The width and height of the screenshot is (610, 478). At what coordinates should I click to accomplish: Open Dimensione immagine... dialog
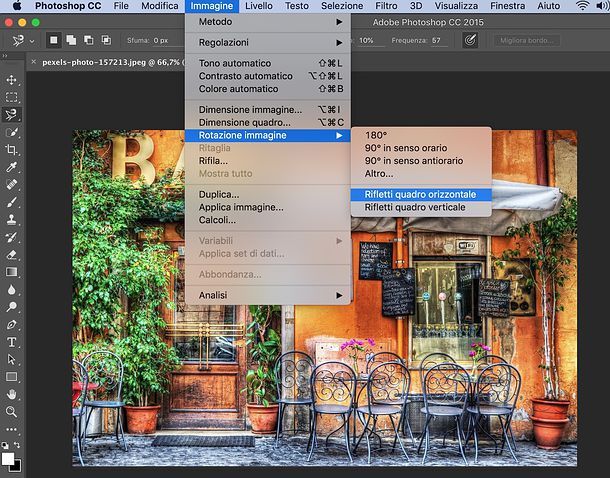(268, 110)
